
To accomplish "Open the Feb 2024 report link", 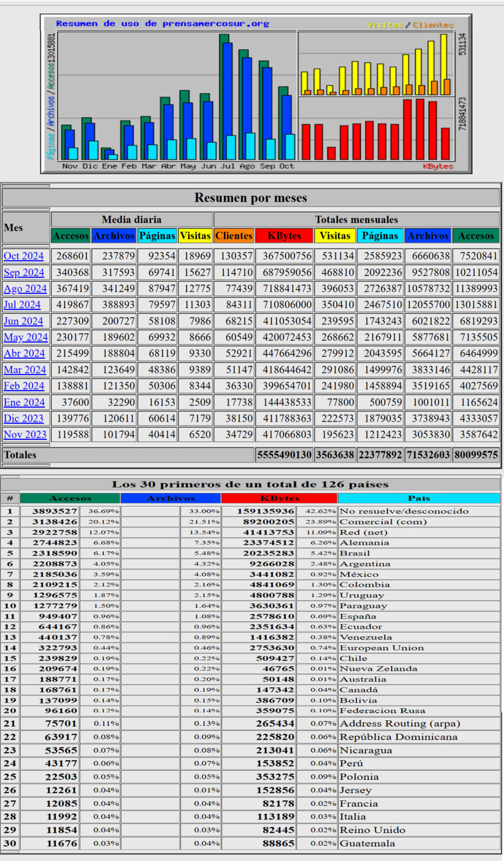I will coord(24,386).
